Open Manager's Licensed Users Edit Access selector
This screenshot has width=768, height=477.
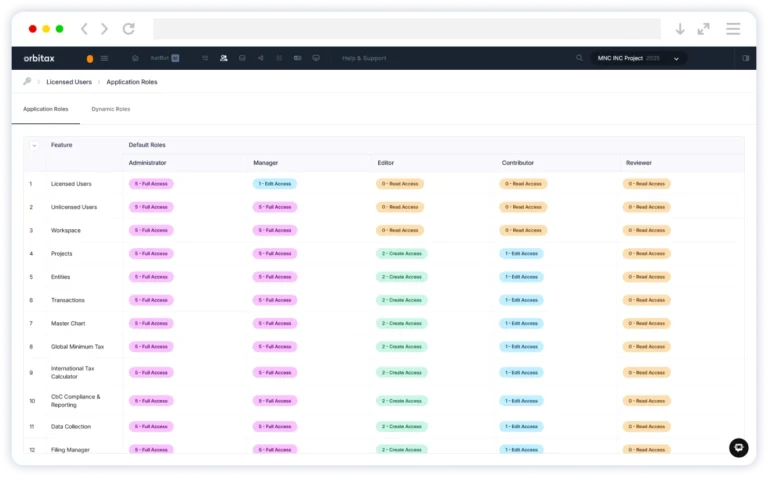click(274, 184)
